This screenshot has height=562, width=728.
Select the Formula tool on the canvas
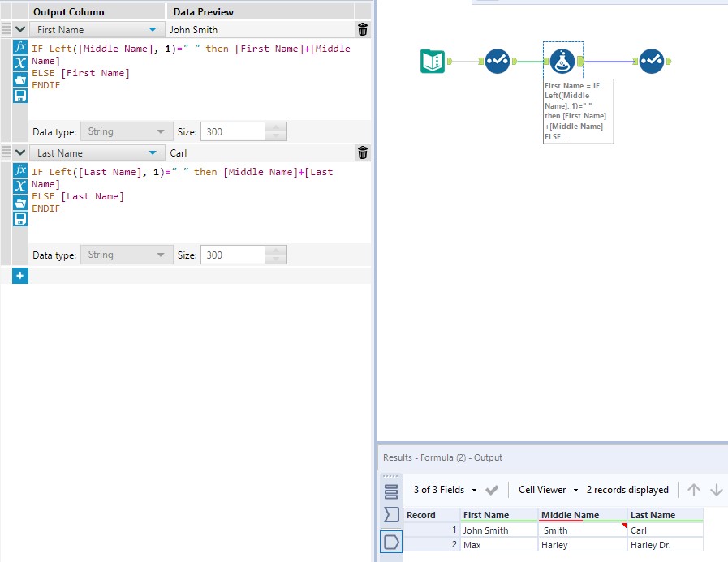[x=562, y=60]
